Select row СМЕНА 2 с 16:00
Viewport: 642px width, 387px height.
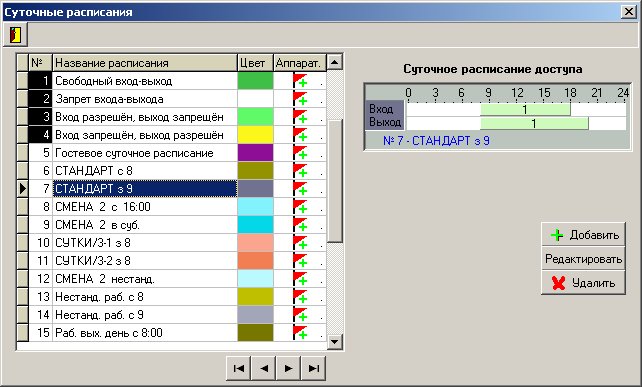click(145, 207)
